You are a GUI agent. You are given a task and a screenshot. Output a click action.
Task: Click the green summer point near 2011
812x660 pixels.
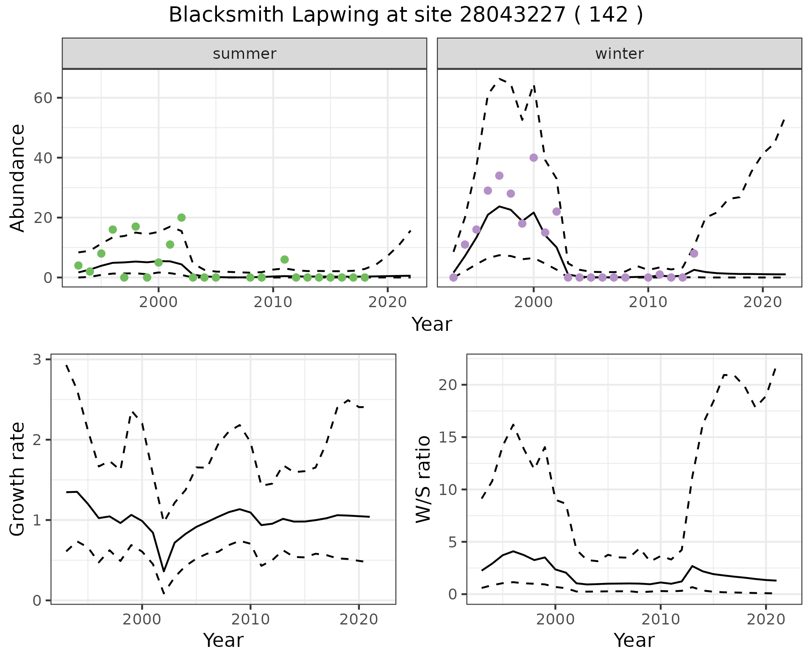285,259
